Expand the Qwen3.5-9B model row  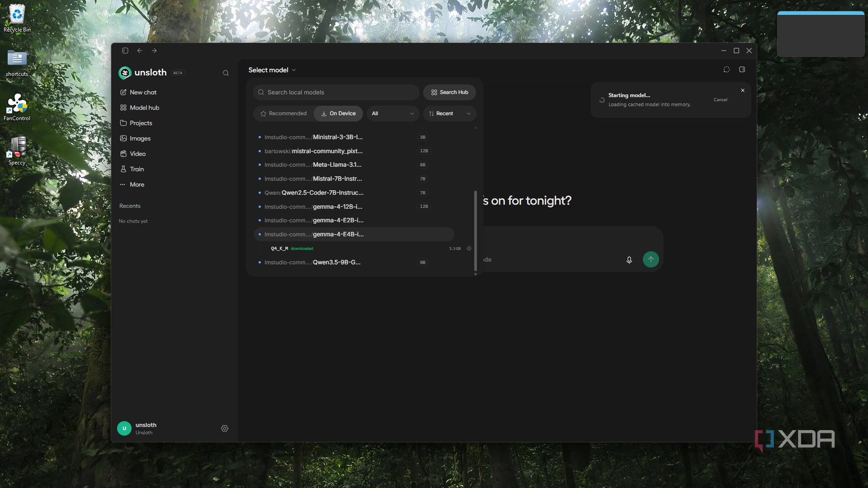(x=354, y=262)
